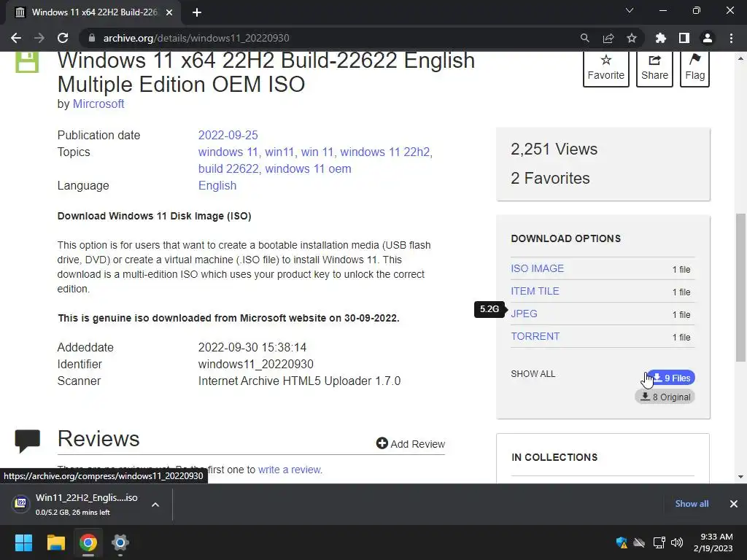This screenshot has height=560, width=747.
Task: Click Add Review
Action: 411,444
